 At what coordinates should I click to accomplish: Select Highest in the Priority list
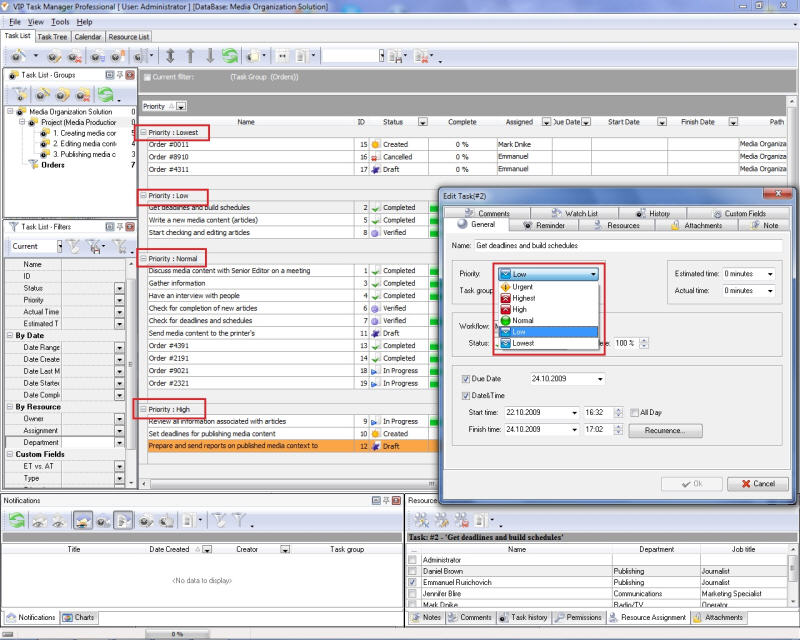(547, 299)
